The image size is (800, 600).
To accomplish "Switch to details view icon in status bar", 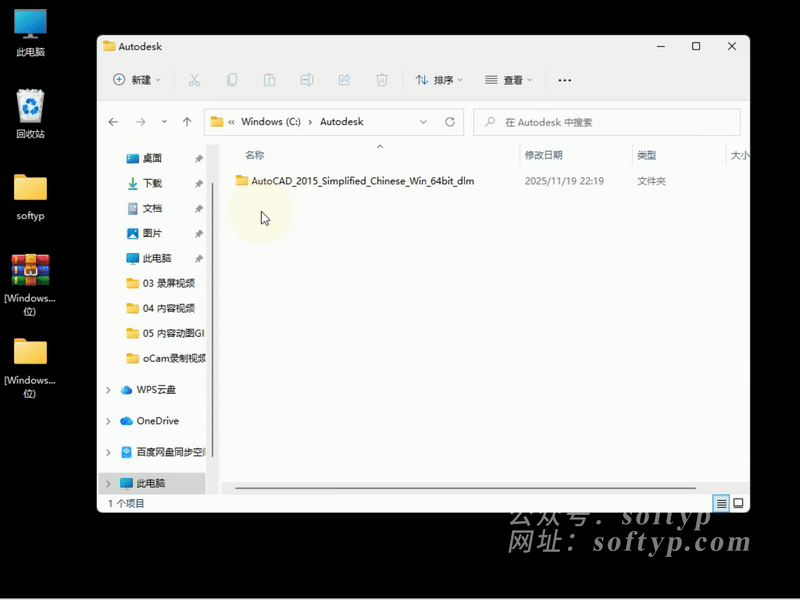I will [721, 504].
